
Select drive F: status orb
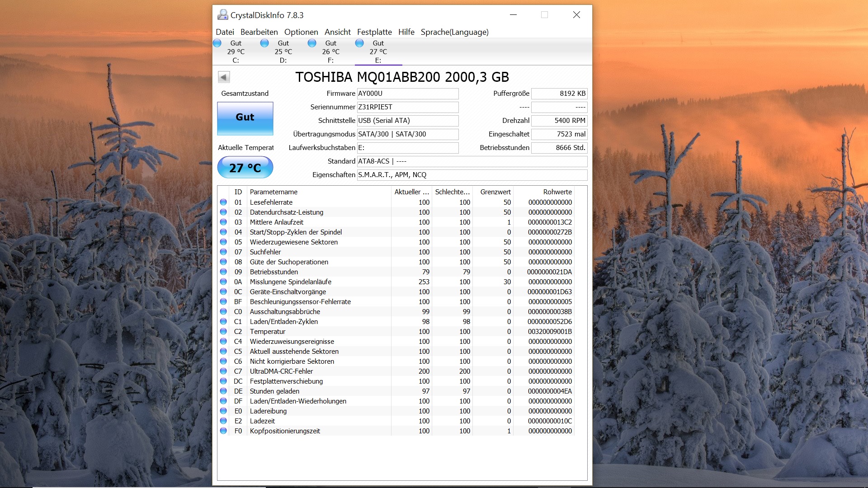click(312, 43)
